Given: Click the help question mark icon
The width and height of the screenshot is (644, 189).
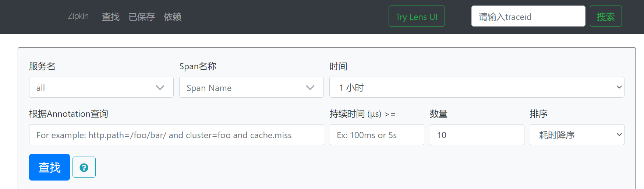Looking at the screenshot, I should point(84,167).
